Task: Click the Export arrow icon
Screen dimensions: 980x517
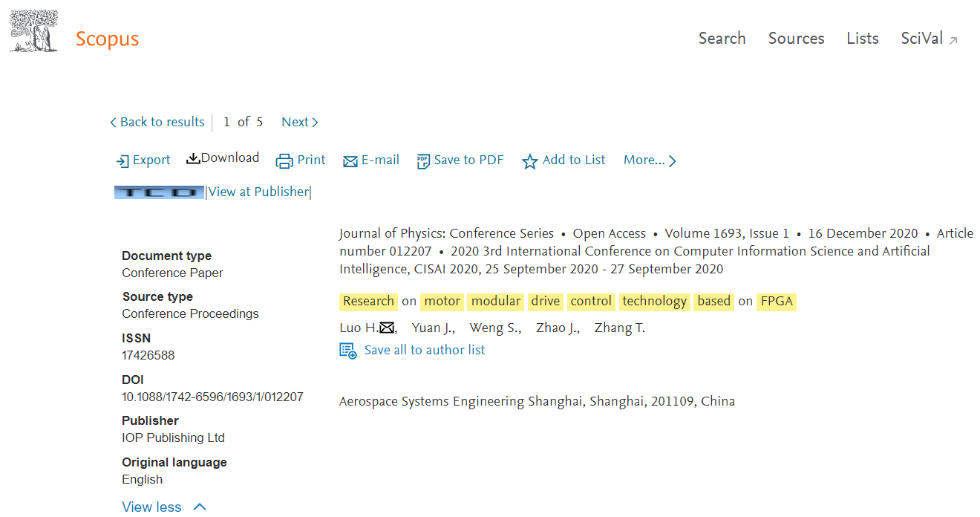Action: point(122,161)
